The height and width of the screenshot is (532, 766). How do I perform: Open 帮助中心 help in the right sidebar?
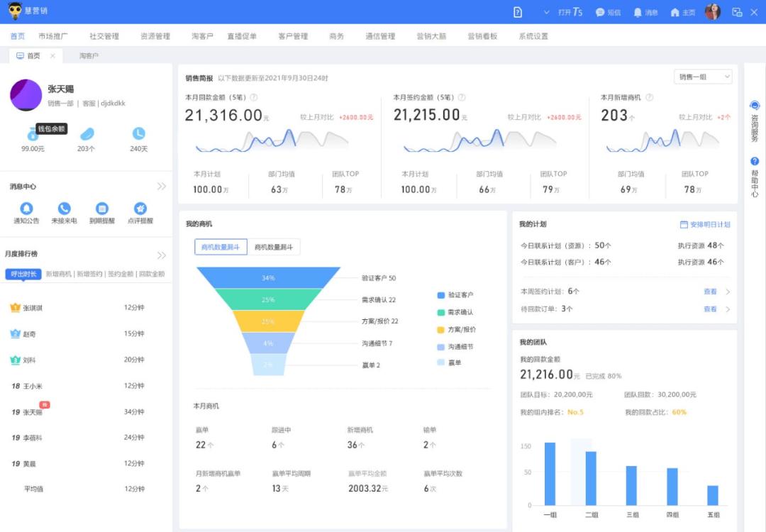point(755,177)
